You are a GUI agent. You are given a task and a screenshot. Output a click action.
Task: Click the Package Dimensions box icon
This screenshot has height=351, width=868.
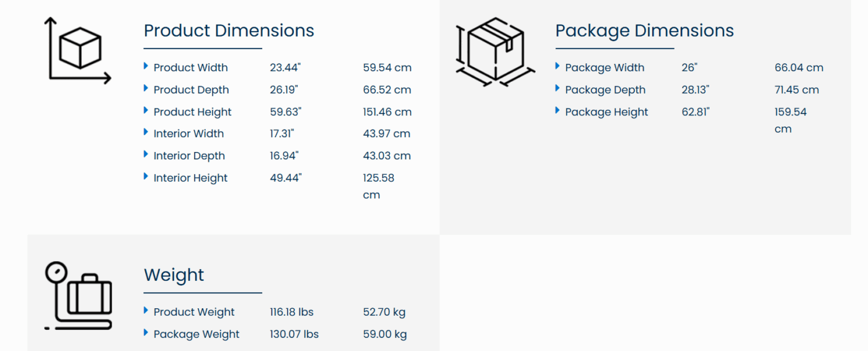pyautogui.click(x=494, y=51)
